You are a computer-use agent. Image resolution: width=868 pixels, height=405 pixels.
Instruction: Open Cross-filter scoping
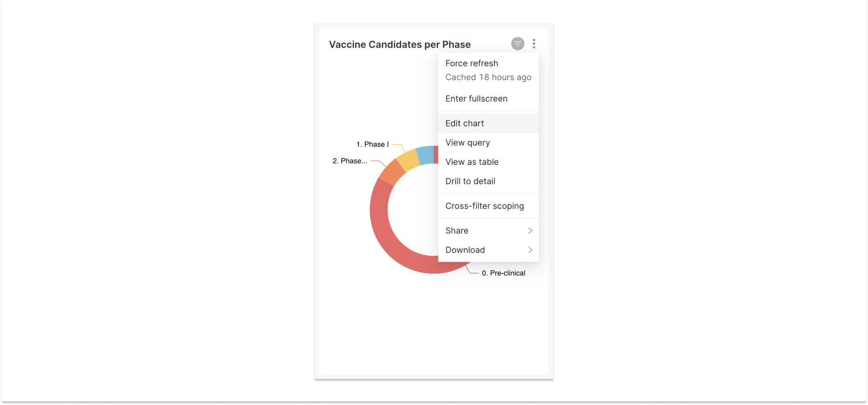pyautogui.click(x=484, y=205)
